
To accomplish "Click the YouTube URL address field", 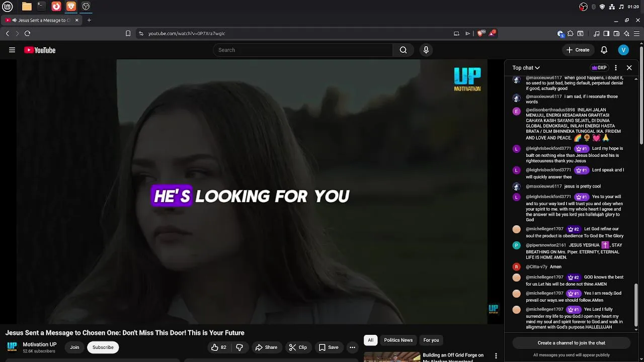I will coord(297,33).
